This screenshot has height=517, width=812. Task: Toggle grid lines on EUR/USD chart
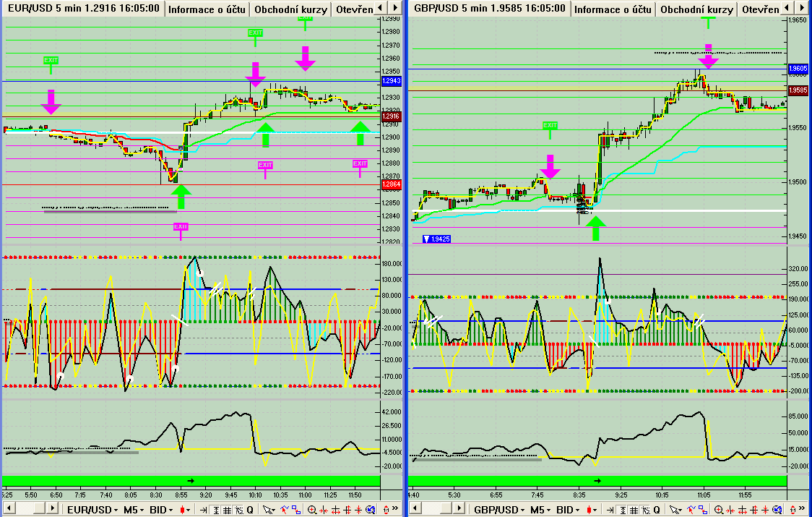(x=227, y=510)
